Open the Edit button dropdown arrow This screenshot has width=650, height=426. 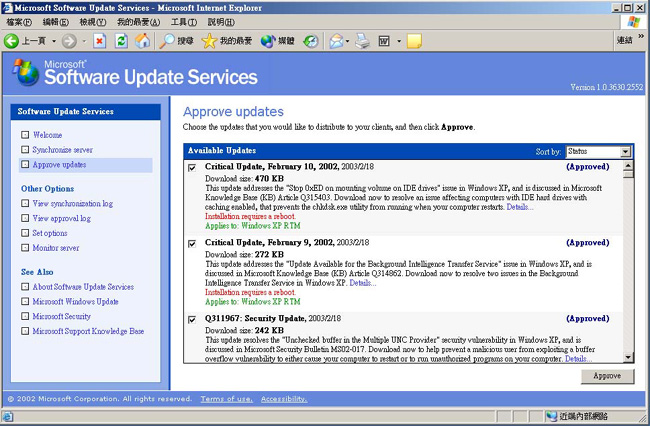click(x=399, y=41)
